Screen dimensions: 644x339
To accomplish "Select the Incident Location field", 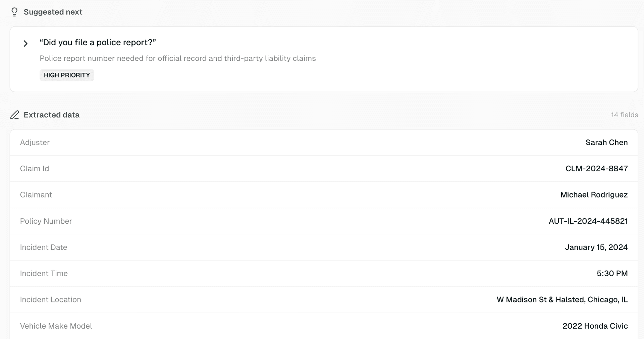I will click(x=562, y=299).
